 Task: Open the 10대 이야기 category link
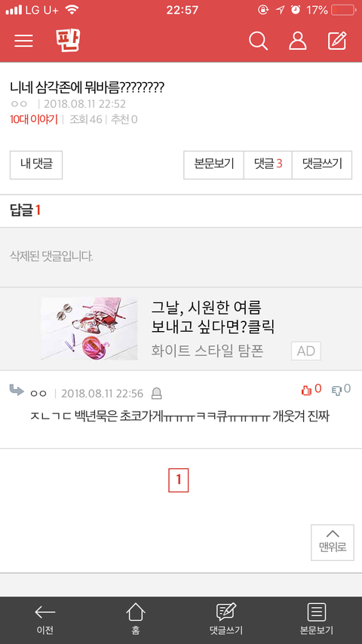coord(34,119)
